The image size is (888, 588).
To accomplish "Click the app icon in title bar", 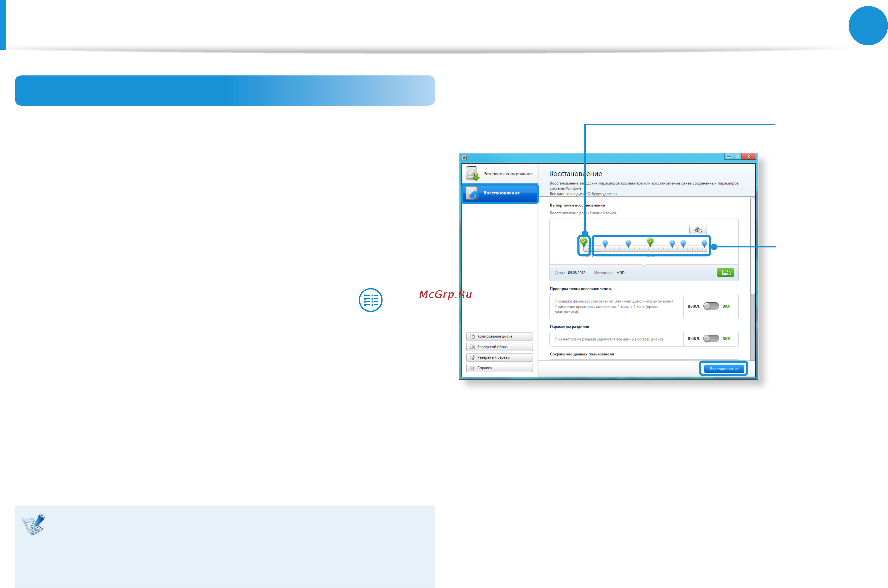I will click(465, 158).
